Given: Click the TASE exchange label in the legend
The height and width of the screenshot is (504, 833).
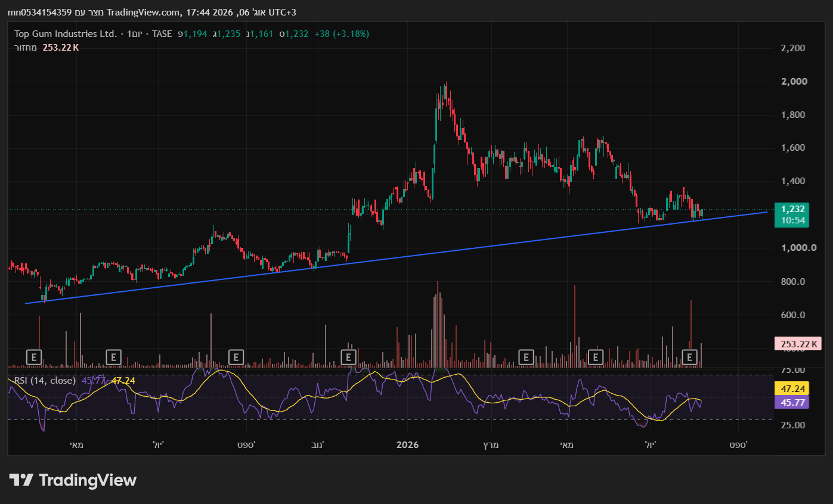Looking at the screenshot, I should [162, 34].
